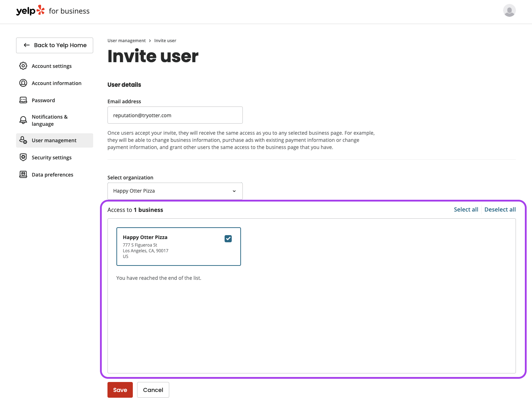The height and width of the screenshot is (407, 532).
Task: Click the back arrow icon
Action: point(27,45)
